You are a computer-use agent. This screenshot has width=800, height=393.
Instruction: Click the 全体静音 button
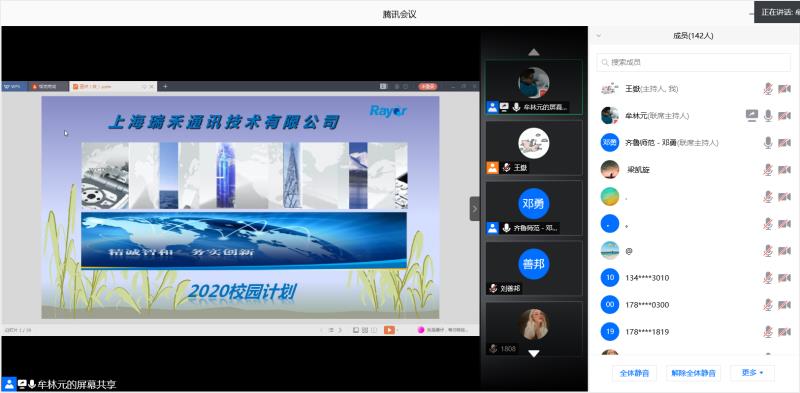click(x=634, y=373)
